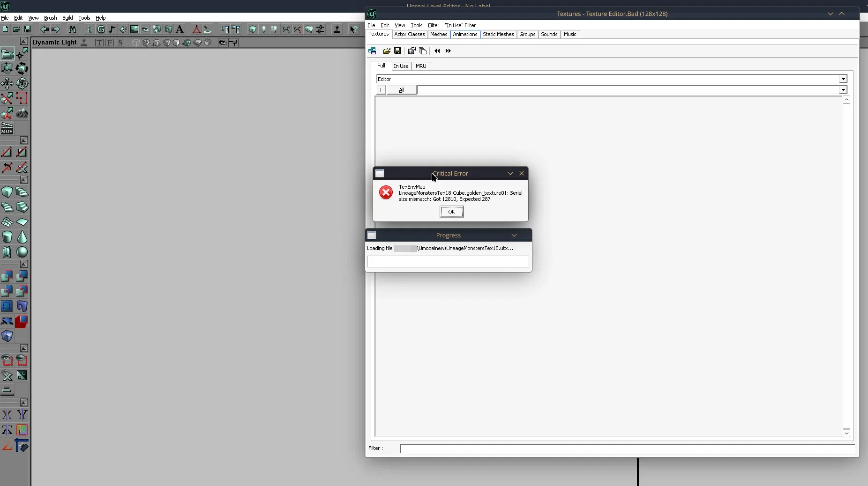Click the Undo arrow in the main toolbar
This screenshot has width=868, height=486.
click(x=44, y=29)
